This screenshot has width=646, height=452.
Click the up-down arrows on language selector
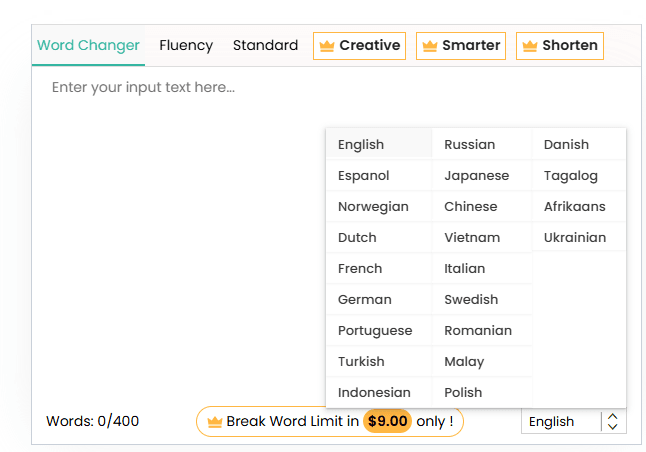613,422
